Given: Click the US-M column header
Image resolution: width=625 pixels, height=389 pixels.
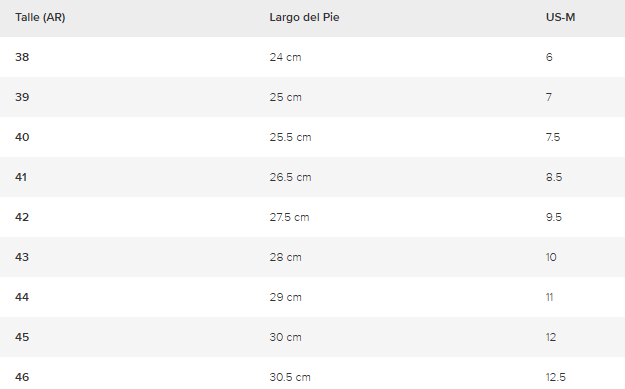Looking at the screenshot, I should click(560, 18).
